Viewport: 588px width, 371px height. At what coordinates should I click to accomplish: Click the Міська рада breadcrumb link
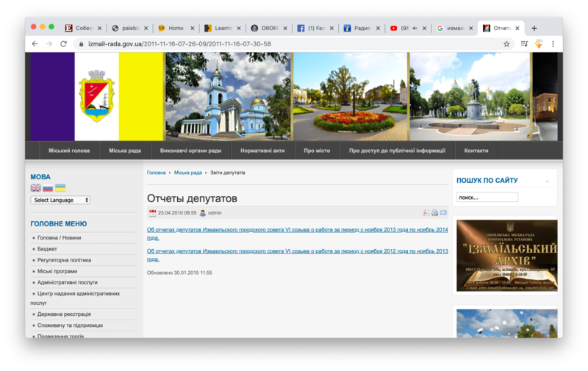187,173
